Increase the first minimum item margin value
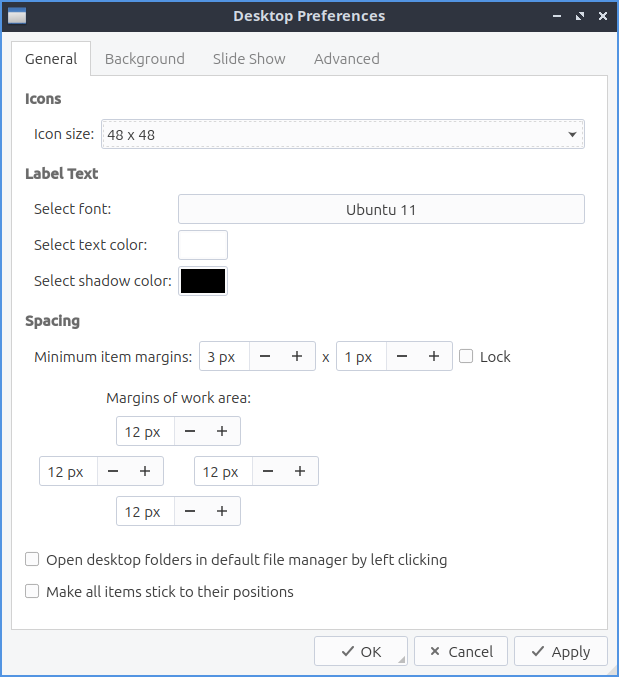619x677 pixels. pyautogui.click(x=297, y=357)
